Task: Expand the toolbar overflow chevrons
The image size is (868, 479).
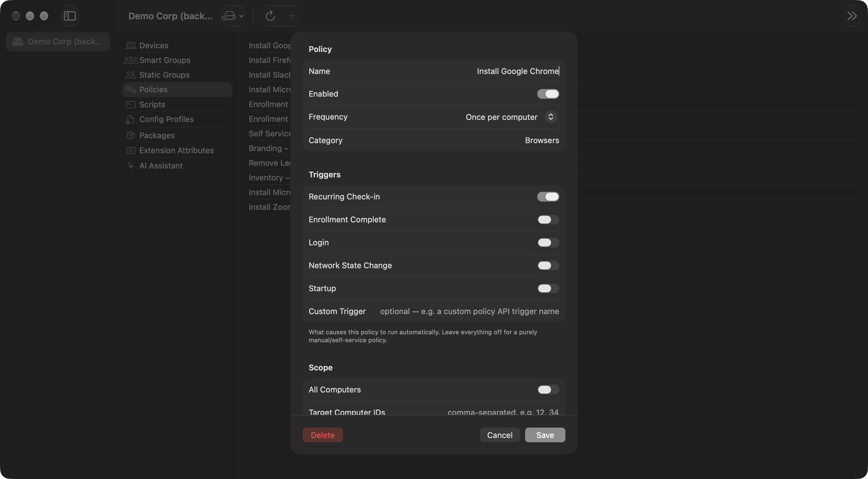Action: point(852,16)
